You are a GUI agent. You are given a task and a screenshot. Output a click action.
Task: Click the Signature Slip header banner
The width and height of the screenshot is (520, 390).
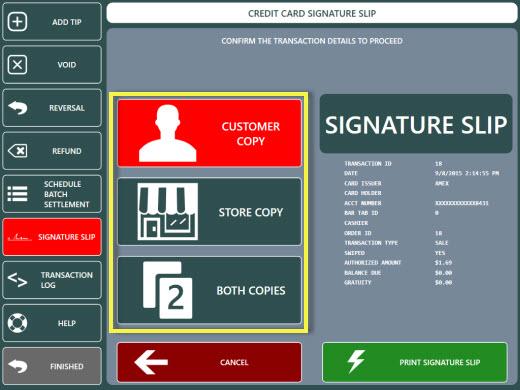416,124
